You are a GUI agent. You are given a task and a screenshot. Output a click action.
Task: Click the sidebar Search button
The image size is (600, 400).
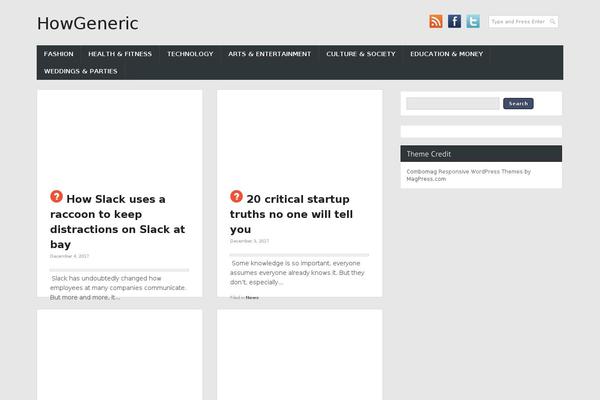pos(518,103)
